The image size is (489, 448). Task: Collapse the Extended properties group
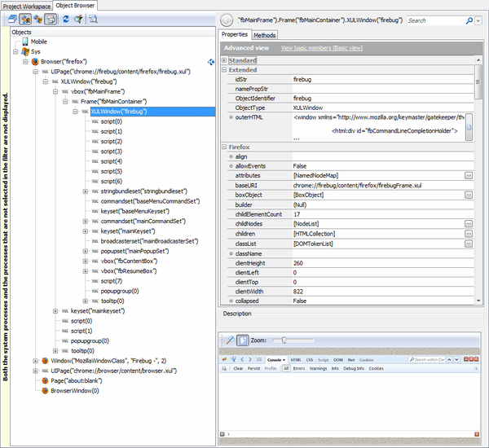point(226,70)
